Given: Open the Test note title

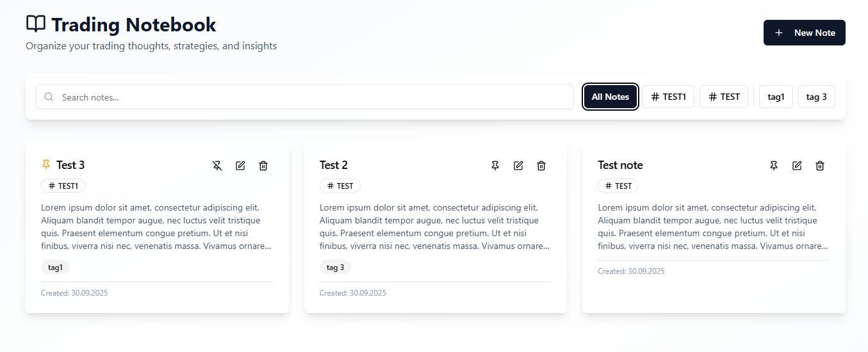Looking at the screenshot, I should (620, 165).
